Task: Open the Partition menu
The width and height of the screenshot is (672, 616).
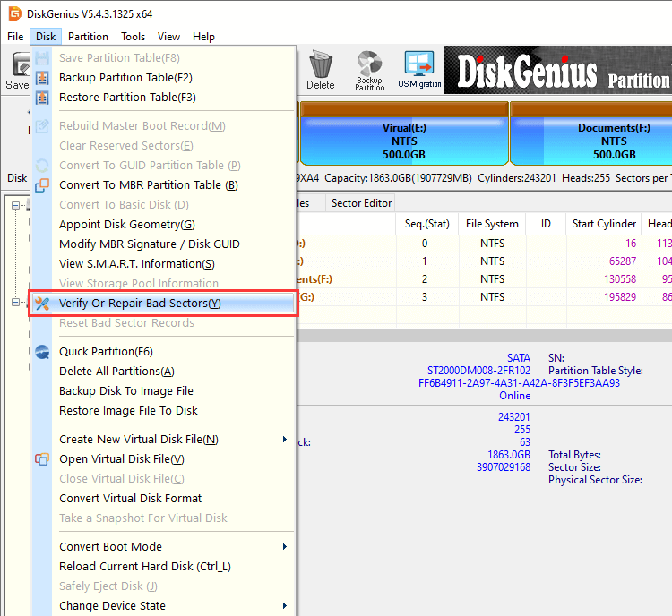Action: click(88, 37)
